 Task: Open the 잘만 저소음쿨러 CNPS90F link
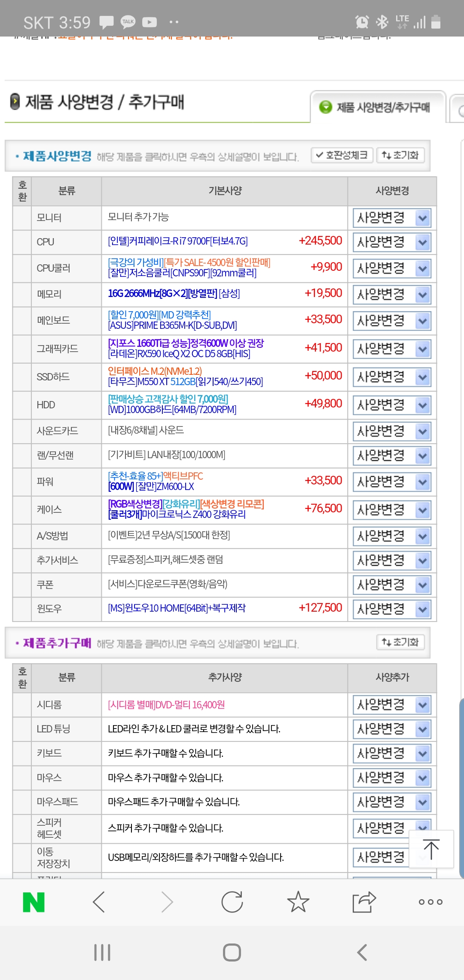click(182, 273)
